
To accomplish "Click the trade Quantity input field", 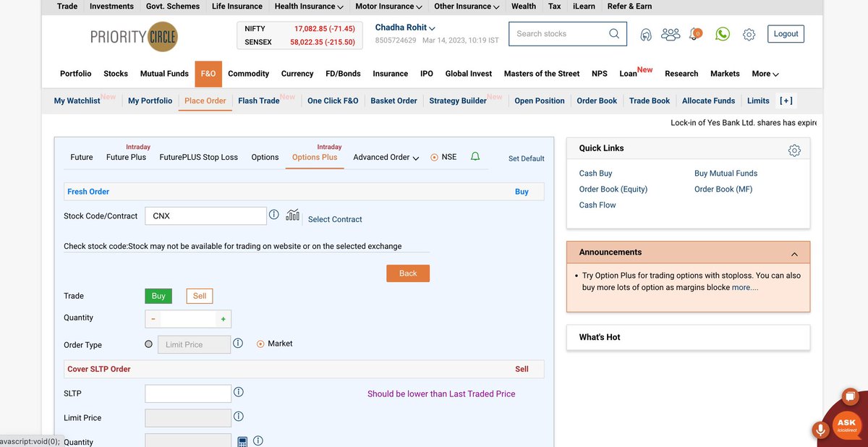I will coord(188,319).
